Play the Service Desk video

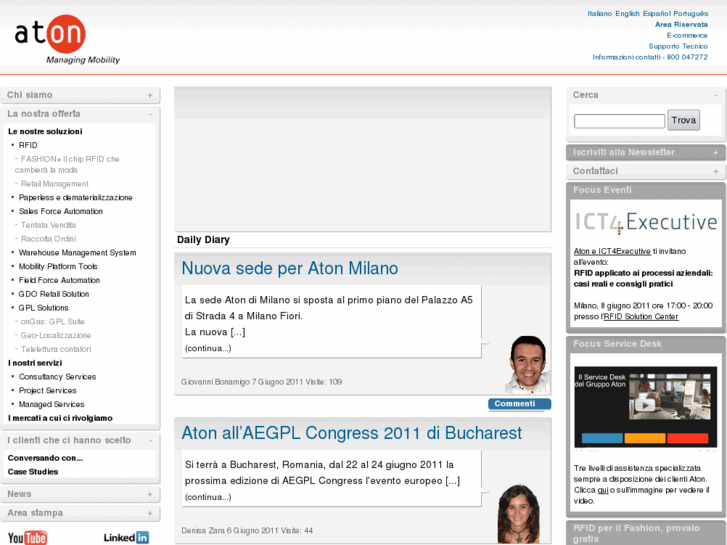tap(645, 405)
